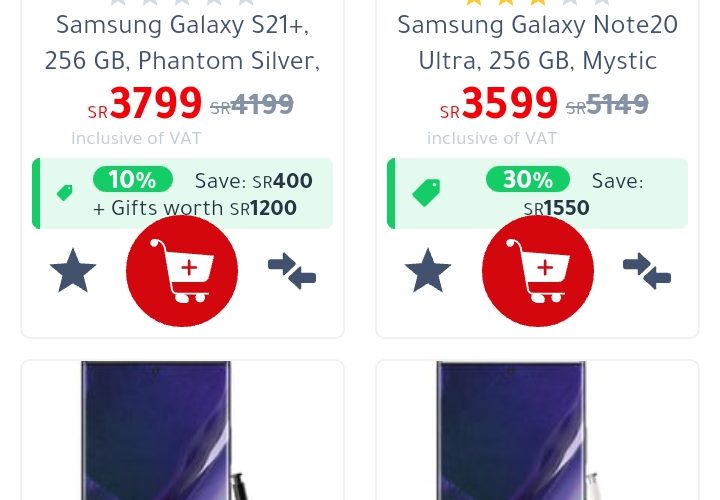
Task: Click the green tag icon on Note20 offer
Action: 426,192
